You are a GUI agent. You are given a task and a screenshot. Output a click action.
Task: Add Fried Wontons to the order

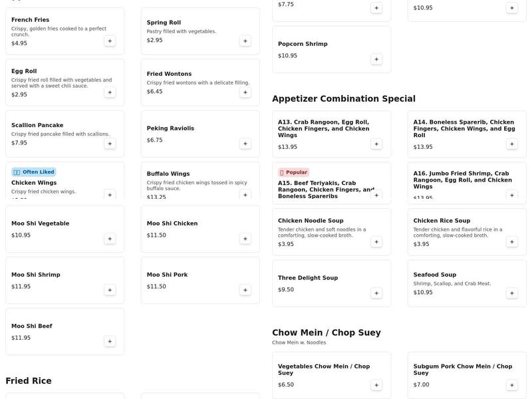(245, 92)
